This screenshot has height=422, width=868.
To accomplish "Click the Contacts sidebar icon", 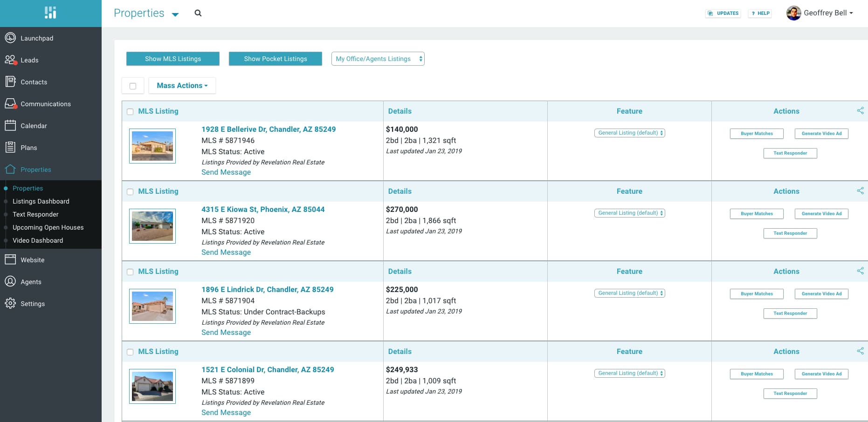I will coord(10,82).
